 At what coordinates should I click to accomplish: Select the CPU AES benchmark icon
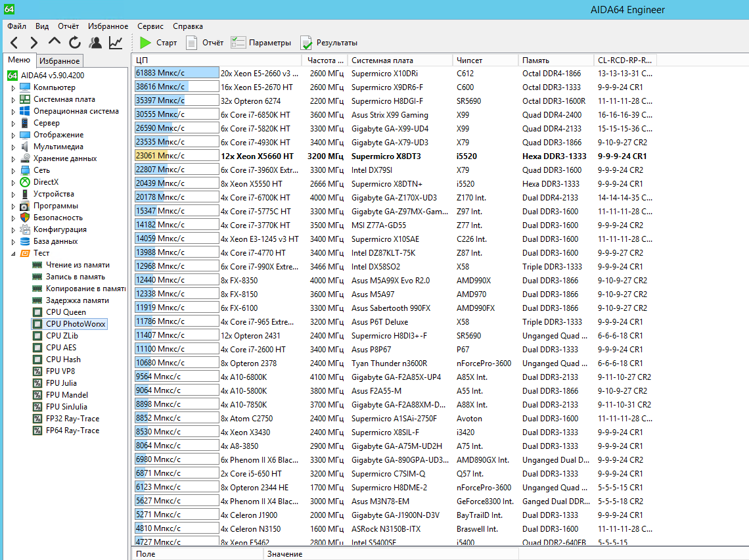(37, 348)
